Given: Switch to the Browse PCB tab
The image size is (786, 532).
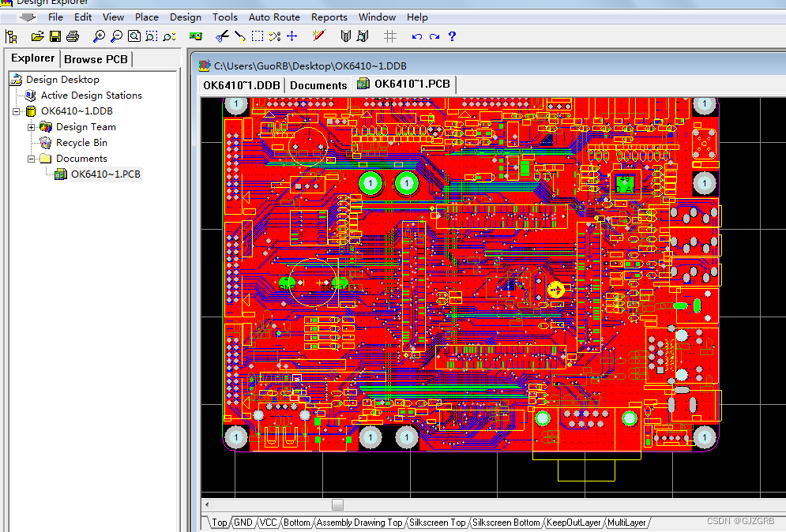Looking at the screenshot, I should coord(96,59).
